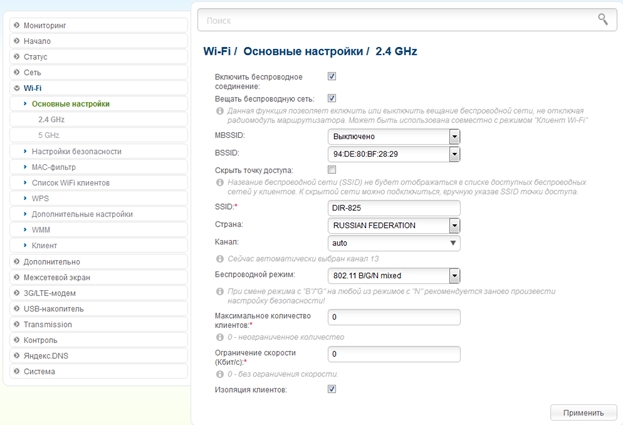Click the SSID input field
This screenshot has width=623, height=425.
point(393,207)
